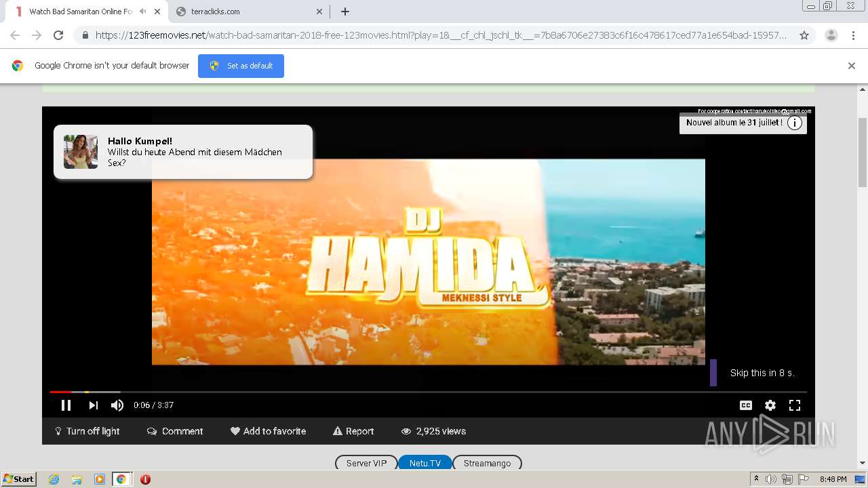Image resolution: width=868 pixels, height=488 pixels.
Task: Select Chrome in the taskbar
Action: (121, 479)
